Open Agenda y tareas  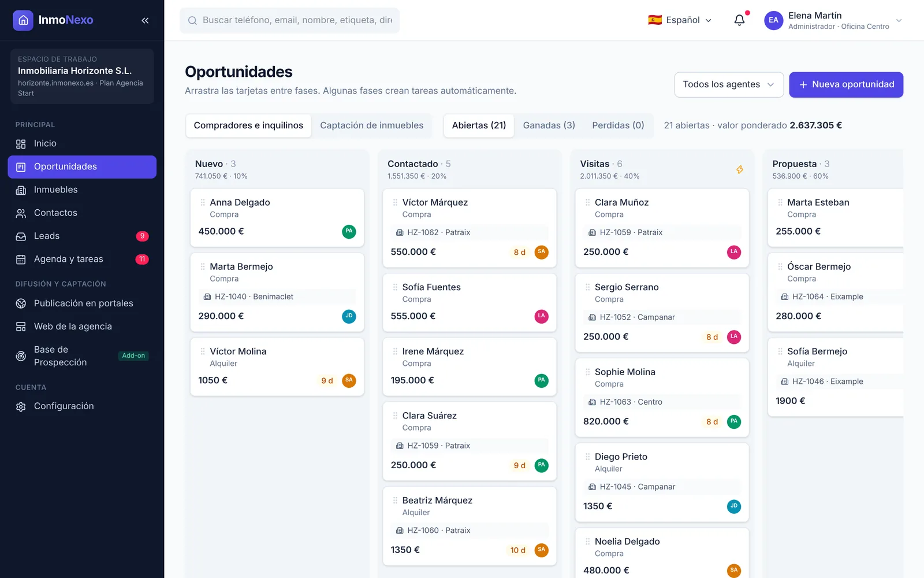click(x=82, y=259)
